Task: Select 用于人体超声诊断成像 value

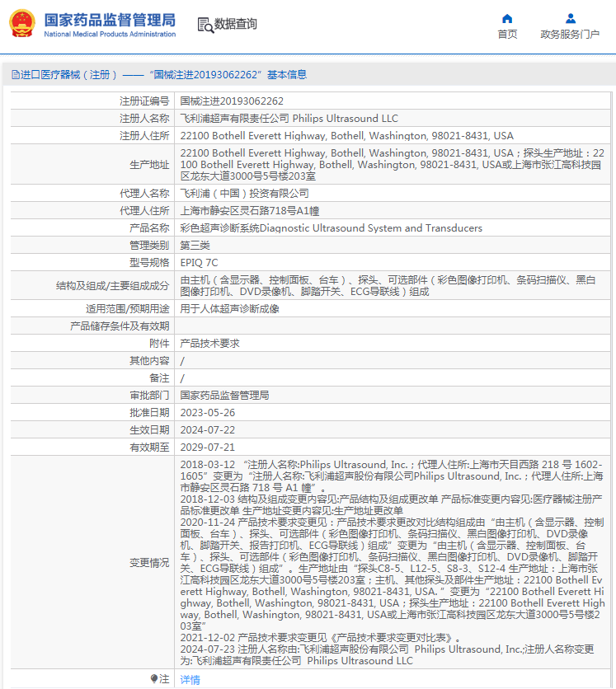Action: tap(229, 309)
